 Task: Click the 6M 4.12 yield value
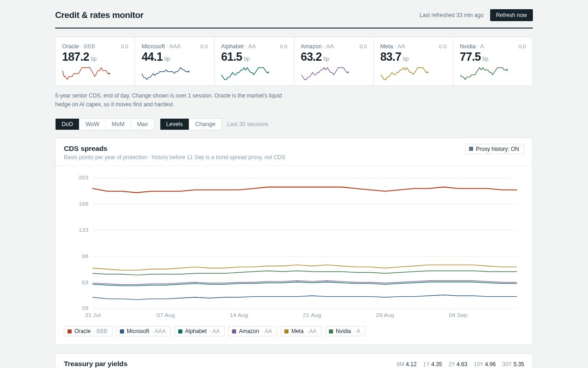click(x=407, y=364)
